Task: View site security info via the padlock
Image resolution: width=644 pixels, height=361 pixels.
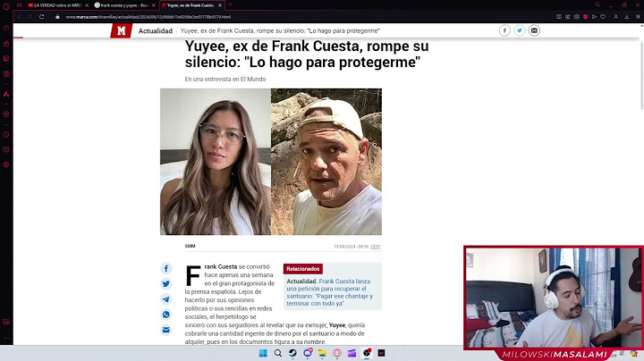Action: coord(57,17)
